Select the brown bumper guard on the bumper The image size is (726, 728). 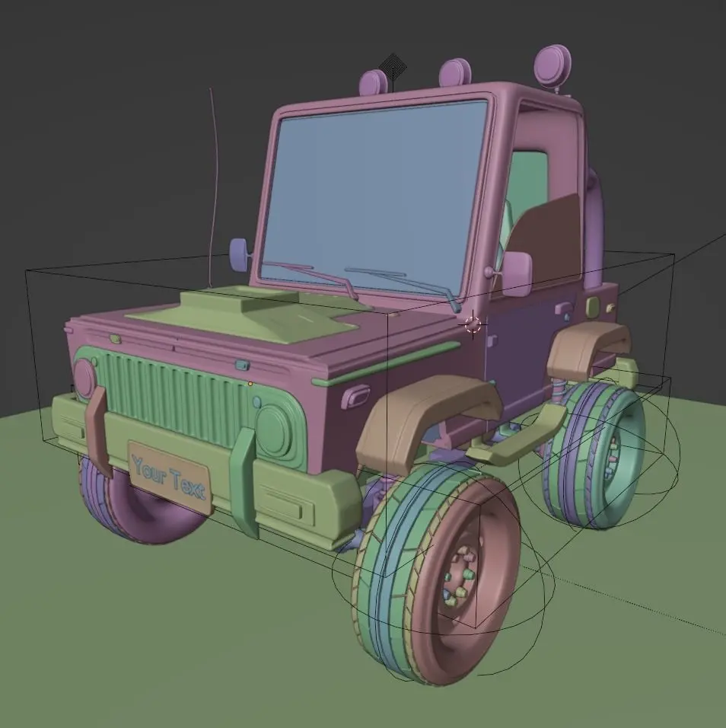(x=98, y=431)
